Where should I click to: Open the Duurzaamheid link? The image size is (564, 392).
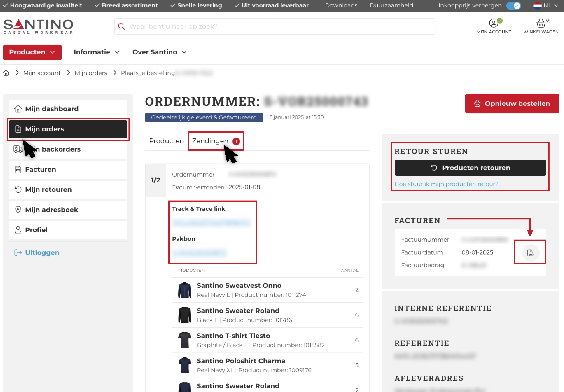point(392,5)
